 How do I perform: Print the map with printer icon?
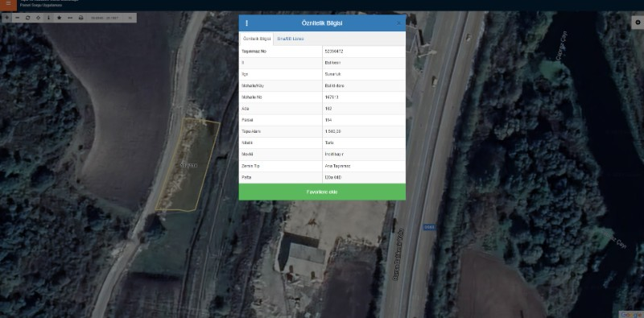pos(81,18)
